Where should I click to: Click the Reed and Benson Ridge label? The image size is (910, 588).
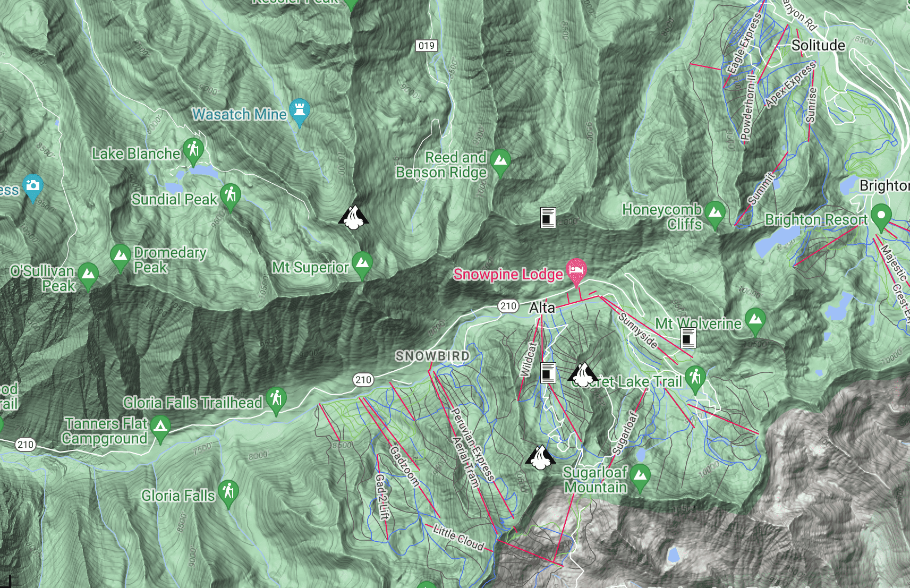tap(441, 165)
